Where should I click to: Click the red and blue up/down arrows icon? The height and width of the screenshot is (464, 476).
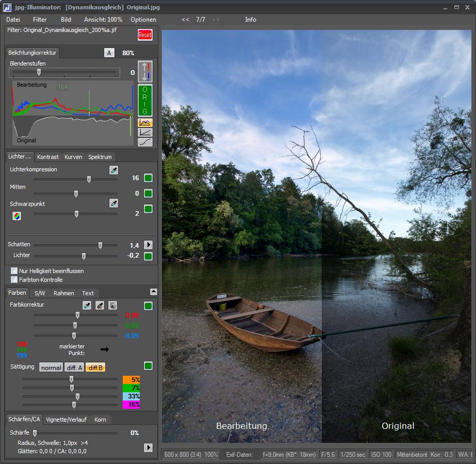[145, 71]
